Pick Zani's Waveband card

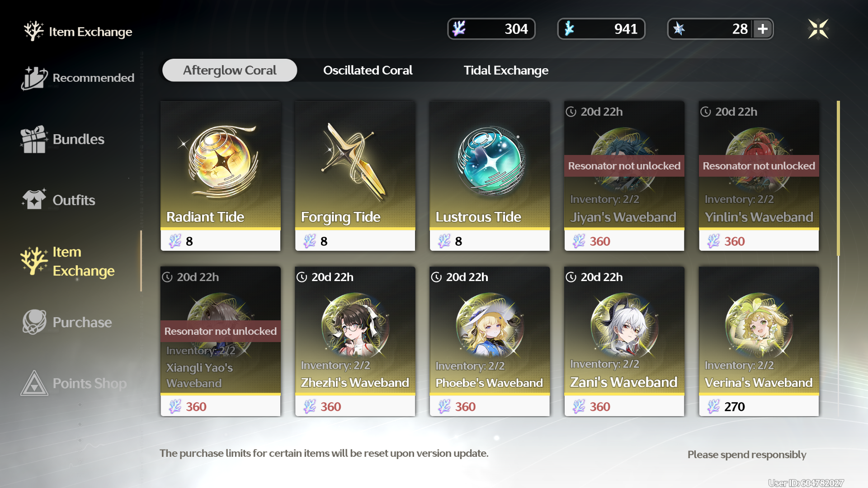point(624,341)
